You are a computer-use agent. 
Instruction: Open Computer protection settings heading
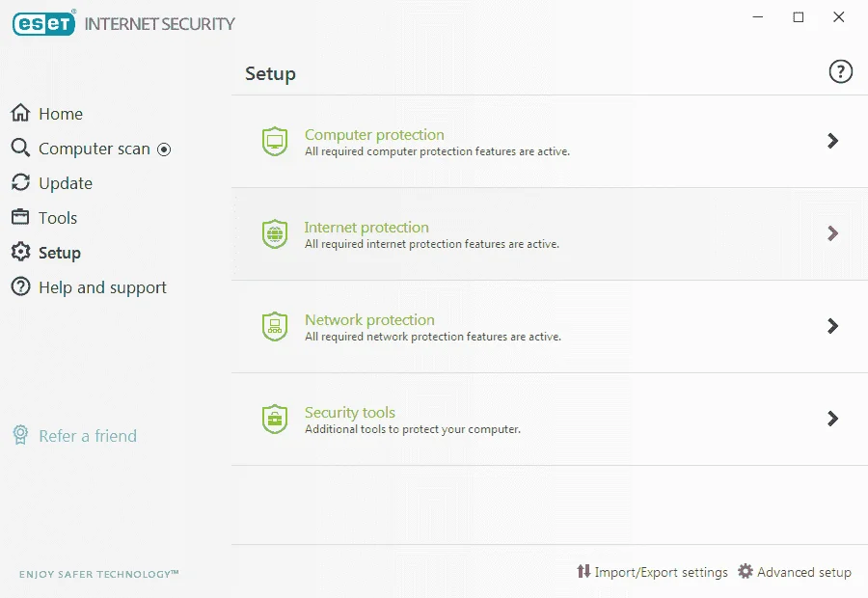click(x=374, y=135)
